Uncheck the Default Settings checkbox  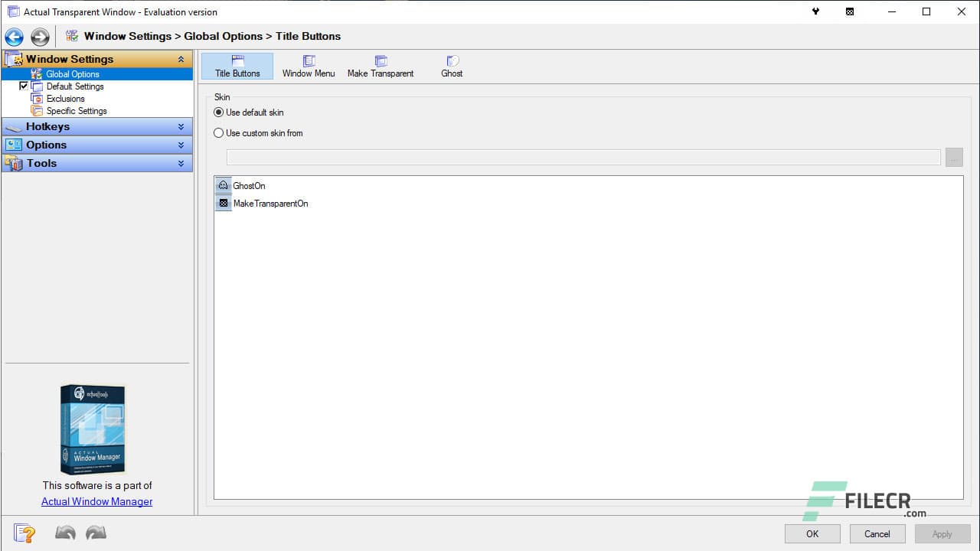click(x=24, y=86)
